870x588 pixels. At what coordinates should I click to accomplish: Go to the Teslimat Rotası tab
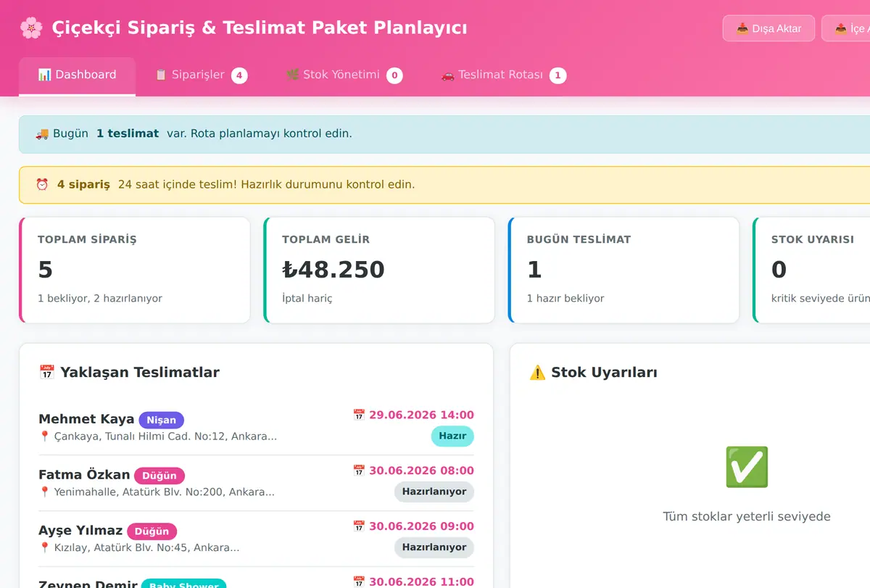click(503, 75)
